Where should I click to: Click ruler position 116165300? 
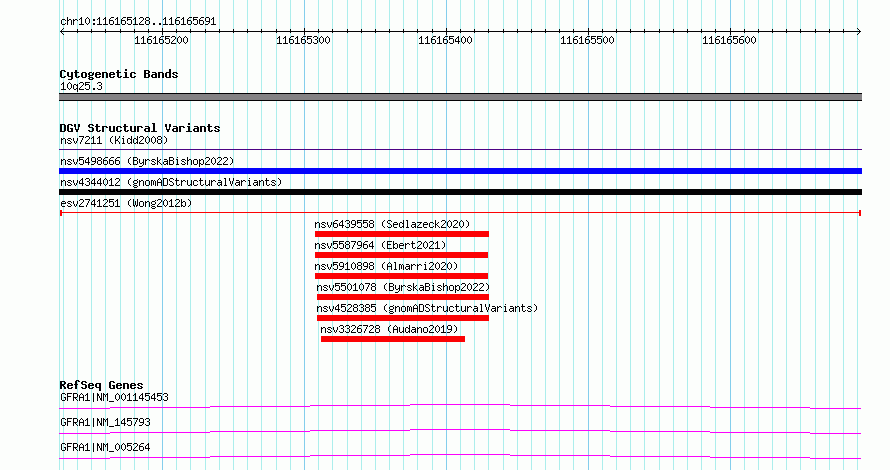[x=303, y=40]
